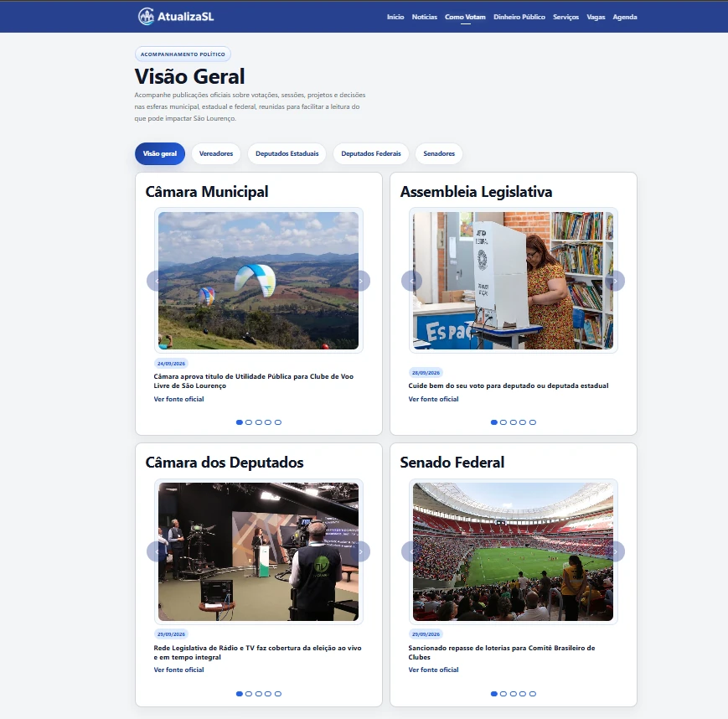Open the Agenda menu item
The width and height of the screenshot is (728, 719).
[x=625, y=17]
